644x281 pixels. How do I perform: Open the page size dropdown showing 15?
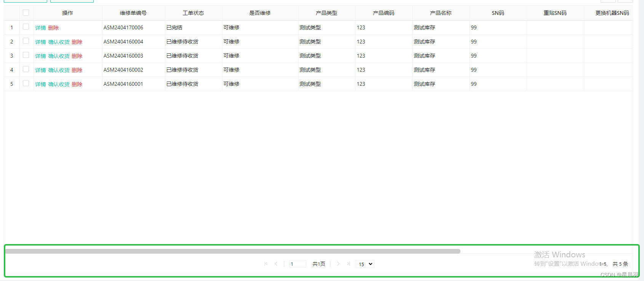tap(365, 264)
